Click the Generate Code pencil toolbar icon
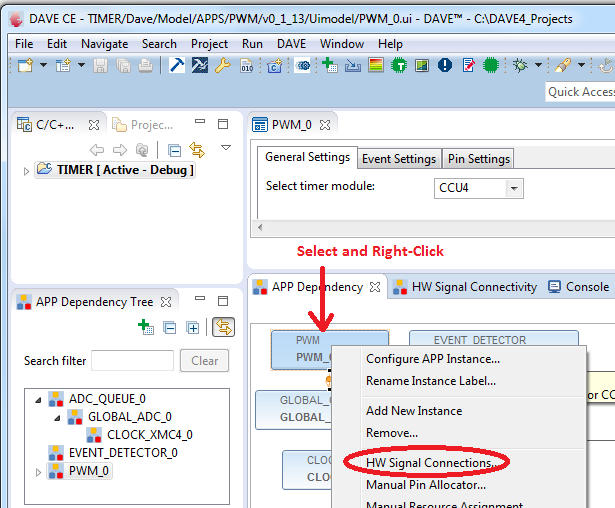The height and width of the screenshot is (508, 615). coord(468,65)
